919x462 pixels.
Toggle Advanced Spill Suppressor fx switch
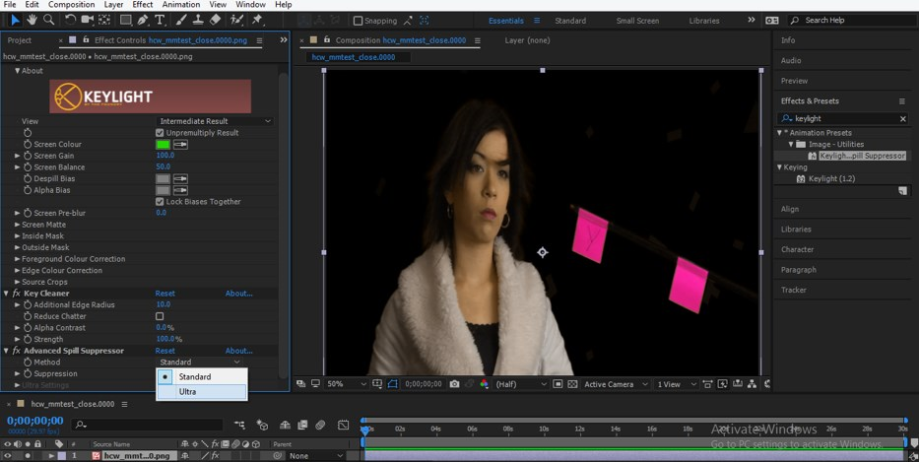pos(16,351)
